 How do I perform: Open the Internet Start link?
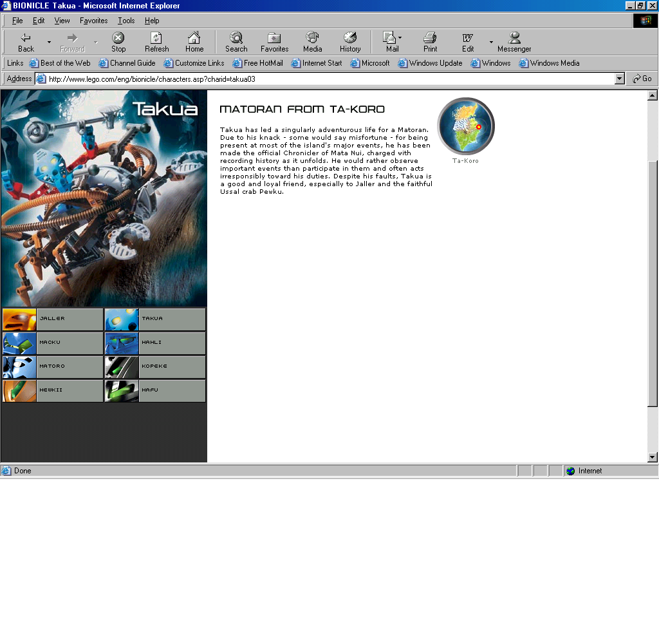point(317,63)
